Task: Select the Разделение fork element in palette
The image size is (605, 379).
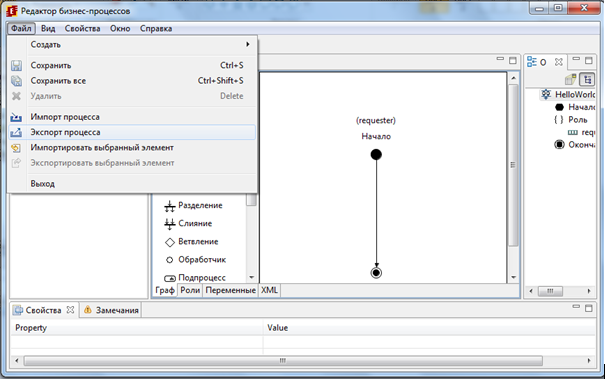Action: (x=193, y=205)
